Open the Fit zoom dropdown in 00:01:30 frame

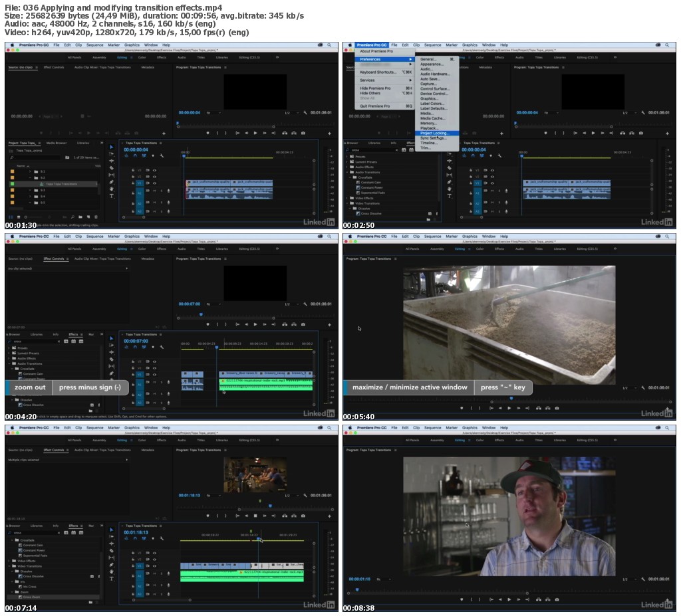pyautogui.click(x=213, y=113)
